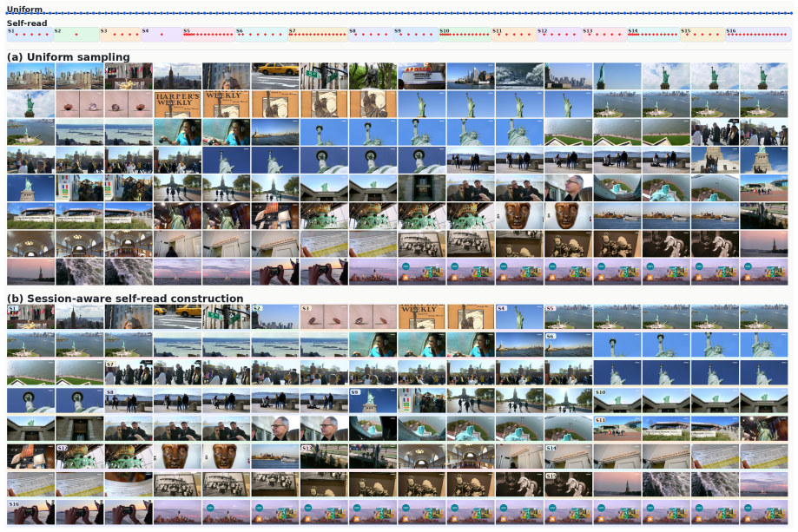
Task: Open the thumbnail tagged S9 in section (b)
Action: (373, 400)
